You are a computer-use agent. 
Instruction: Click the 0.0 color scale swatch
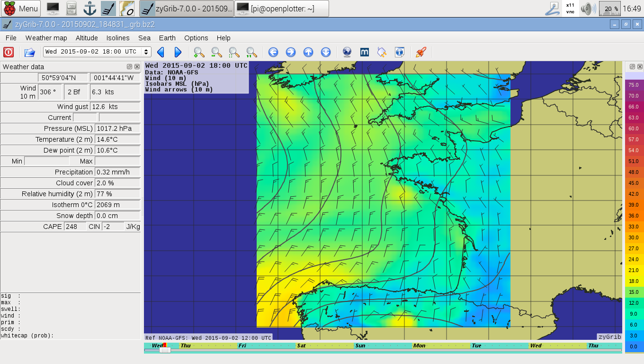[634, 346]
